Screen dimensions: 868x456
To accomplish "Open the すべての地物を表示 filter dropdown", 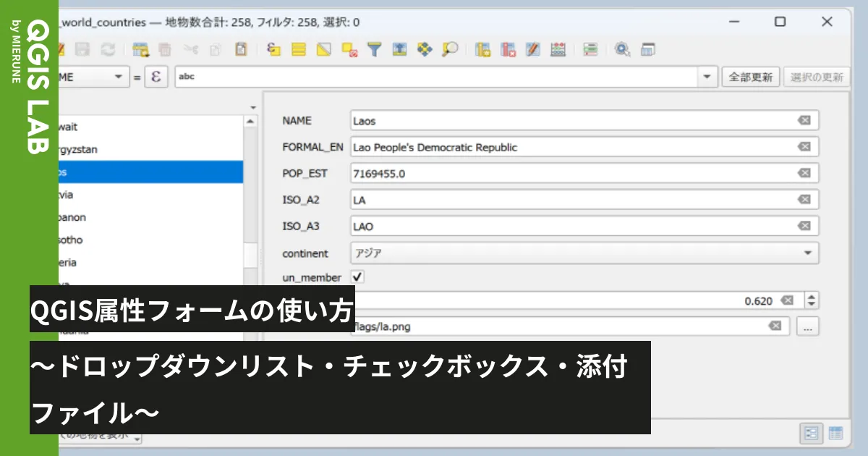I will pyautogui.click(x=137, y=439).
